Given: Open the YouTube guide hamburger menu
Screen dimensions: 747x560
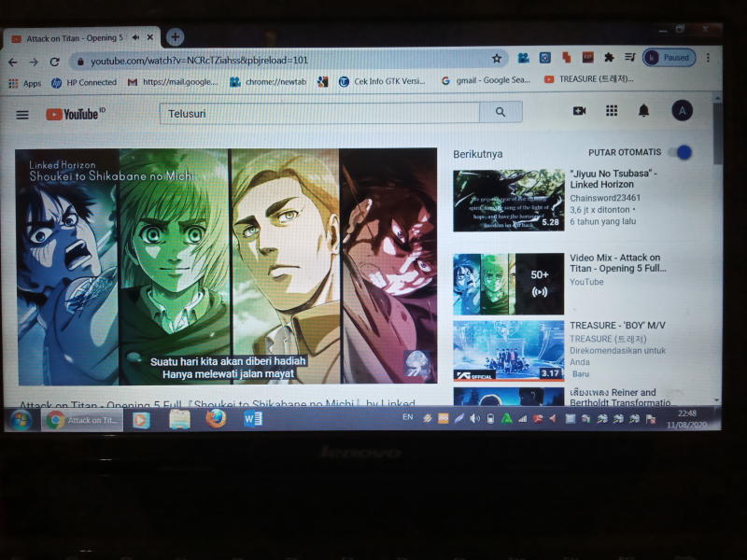Looking at the screenshot, I should pos(22,115).
